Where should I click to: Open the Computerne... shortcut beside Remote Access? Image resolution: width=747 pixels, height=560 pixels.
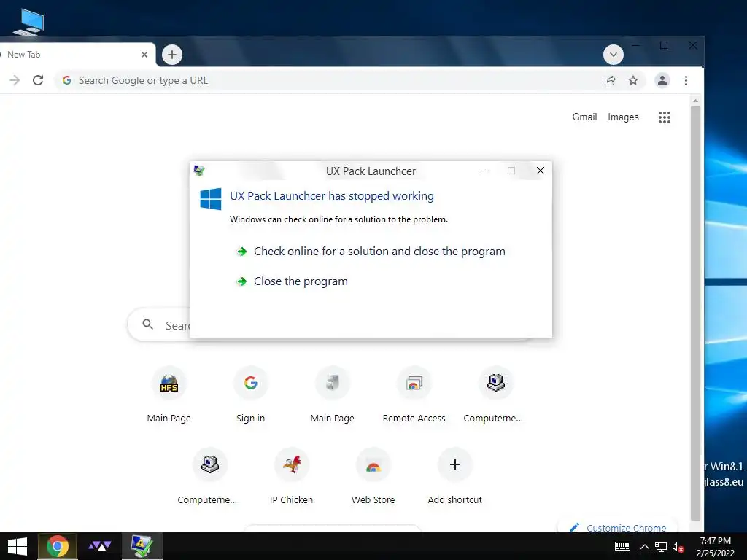(x=496, y=384)
